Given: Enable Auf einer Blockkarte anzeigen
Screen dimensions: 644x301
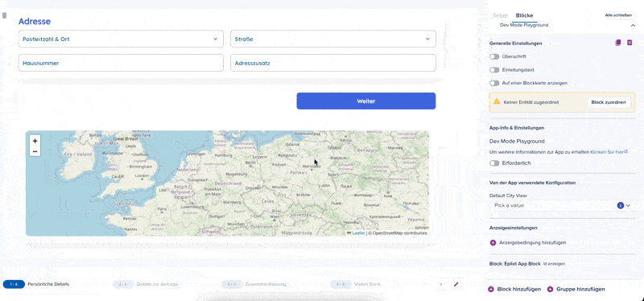Looking at the screenshot, I should coord(494,83).
